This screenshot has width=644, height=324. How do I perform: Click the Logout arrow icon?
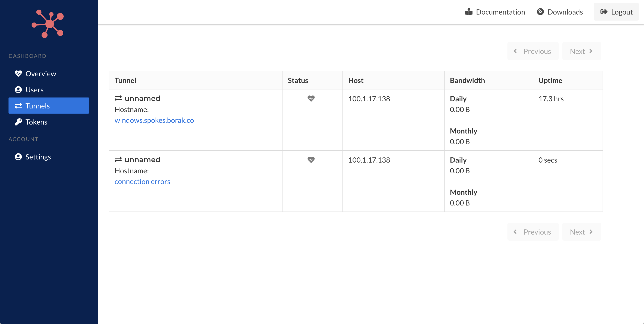604,12
